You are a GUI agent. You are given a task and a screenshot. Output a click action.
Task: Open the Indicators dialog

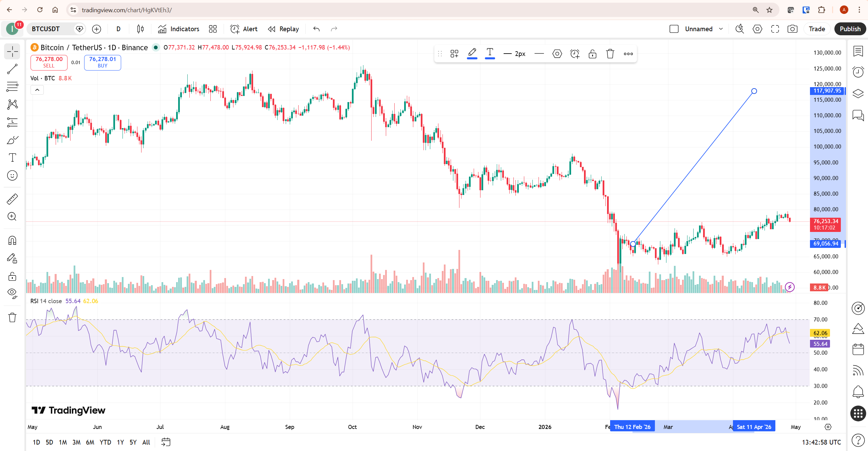178,29
